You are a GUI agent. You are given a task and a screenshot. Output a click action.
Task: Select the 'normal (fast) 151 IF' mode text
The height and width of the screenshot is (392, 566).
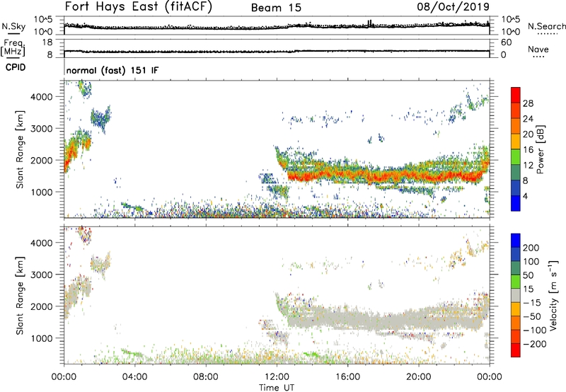[x=112, y=70]
